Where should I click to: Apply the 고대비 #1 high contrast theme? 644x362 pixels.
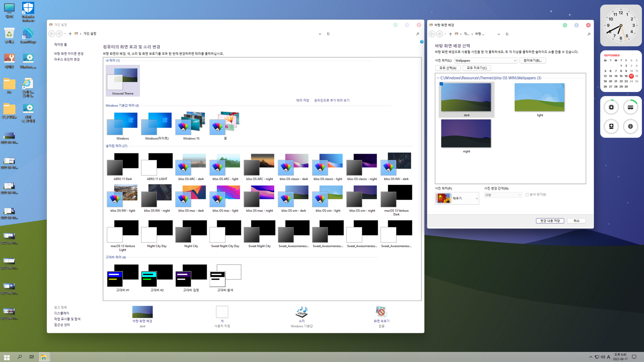pyautogui.click(x=123, y=278)
